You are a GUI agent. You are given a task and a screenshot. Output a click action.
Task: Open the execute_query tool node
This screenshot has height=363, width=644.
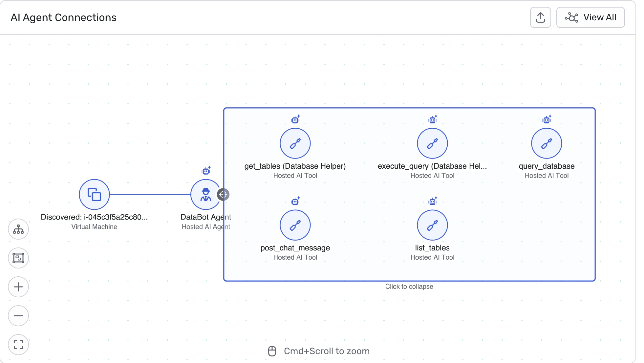[432, 143]
